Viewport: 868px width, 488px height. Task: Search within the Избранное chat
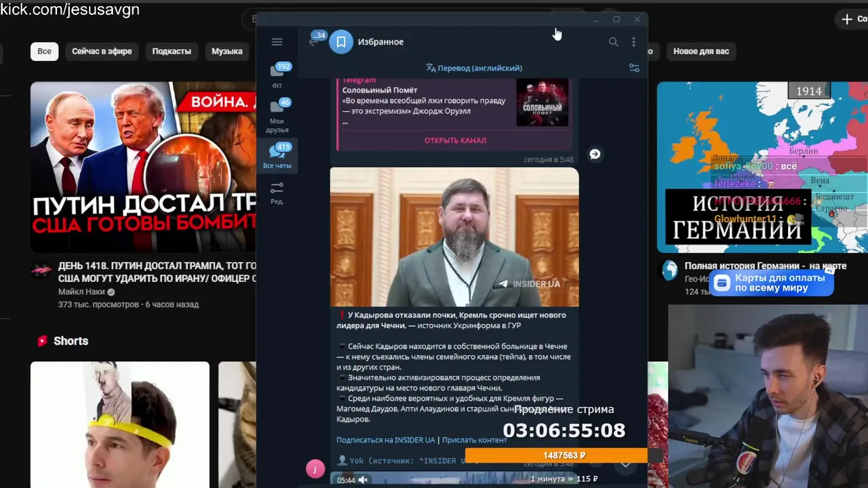(x=613, y=42)
